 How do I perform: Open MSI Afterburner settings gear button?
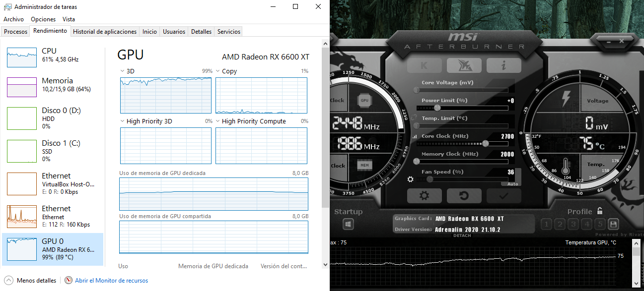(424, 195)
